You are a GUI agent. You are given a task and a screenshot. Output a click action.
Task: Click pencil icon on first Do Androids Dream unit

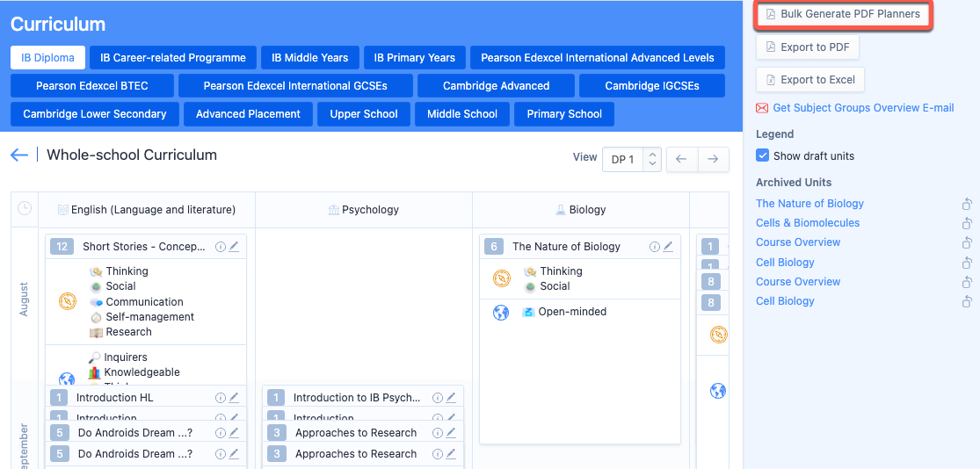[234, 433]
